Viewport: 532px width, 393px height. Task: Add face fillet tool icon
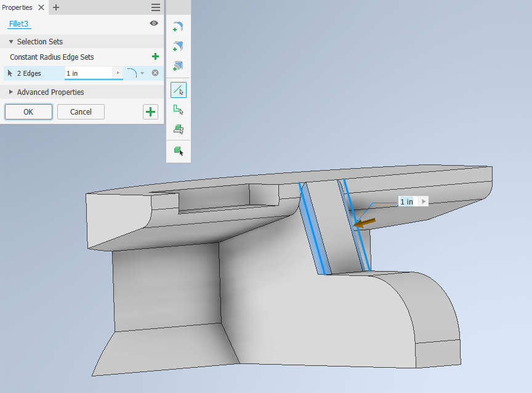pyautogui.click(x=178, y=46)
